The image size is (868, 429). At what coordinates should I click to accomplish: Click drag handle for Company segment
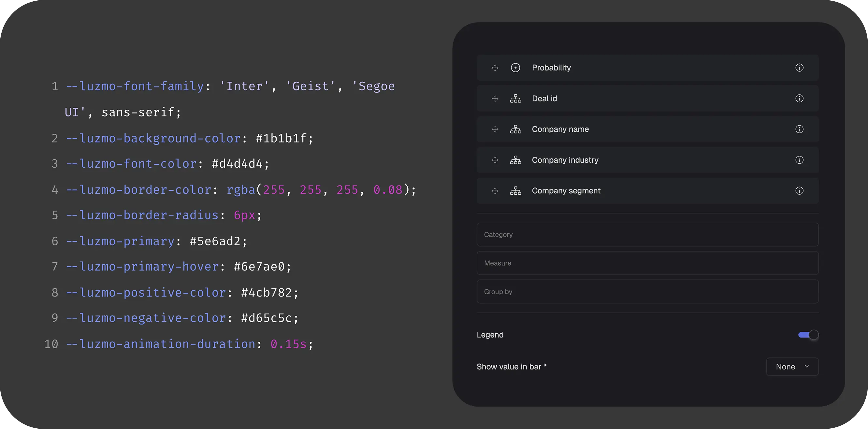point(495,191)
